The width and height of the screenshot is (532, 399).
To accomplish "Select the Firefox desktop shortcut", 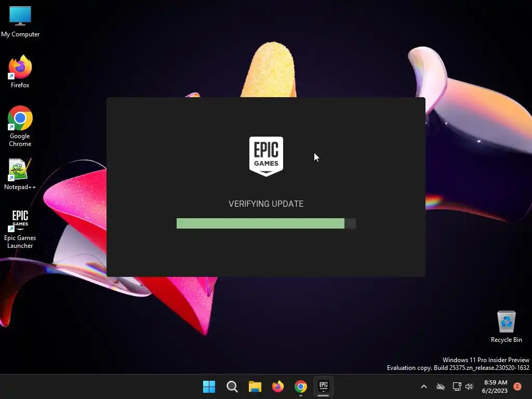I will (20, 72).
